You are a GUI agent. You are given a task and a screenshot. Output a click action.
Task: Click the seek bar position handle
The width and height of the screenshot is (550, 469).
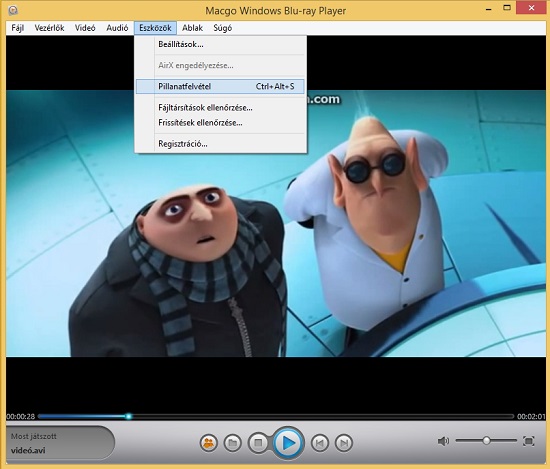(x=128, y=416)
